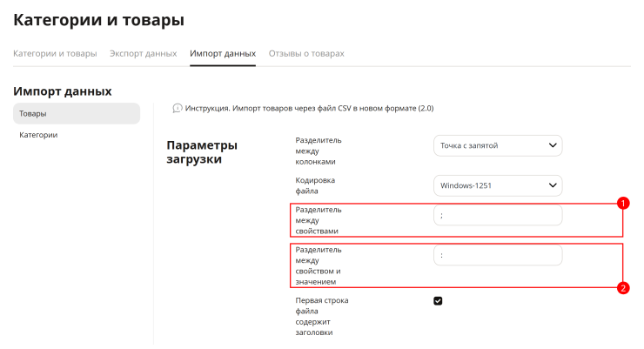The height and width of the screenshot is (349, 644).
Task: Click the 'Импорт данных' section heading
Action: [63, 91]
